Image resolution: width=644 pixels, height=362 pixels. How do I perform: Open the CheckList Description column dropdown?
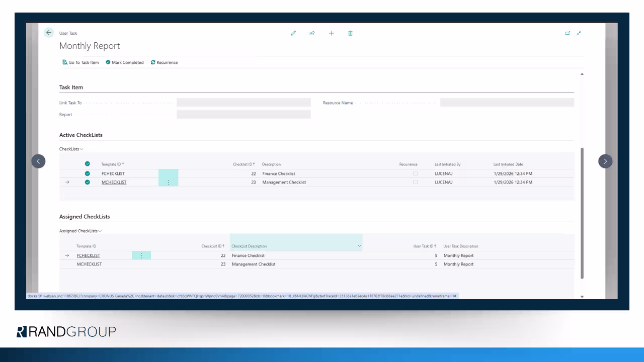[x=359, y=246]
